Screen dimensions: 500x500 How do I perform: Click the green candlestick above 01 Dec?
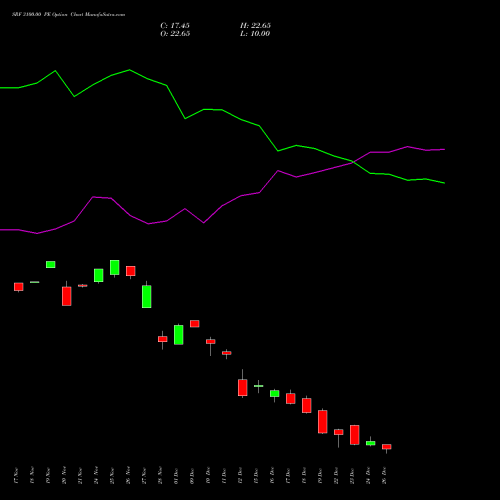179,335
